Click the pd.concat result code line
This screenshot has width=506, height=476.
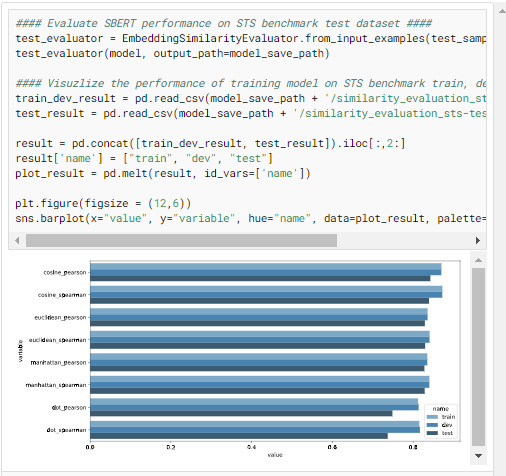210,143
